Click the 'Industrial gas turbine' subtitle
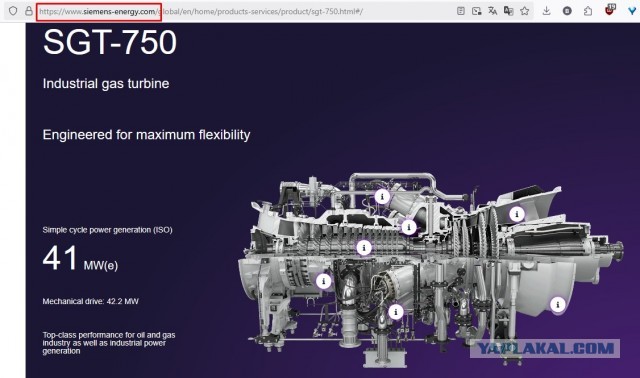The height and width of the screenshot is (378, 640). click(x=106, y=83)
